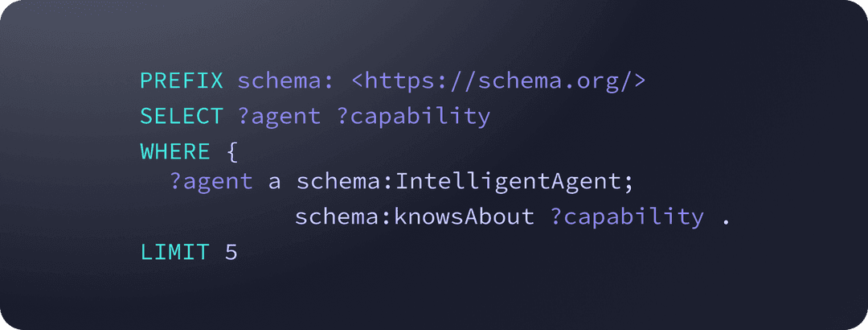Click the number 5 after LIMIT
The height and width of the screenshot is (330, 868).
pyautogui.click(x=231, y=252)
